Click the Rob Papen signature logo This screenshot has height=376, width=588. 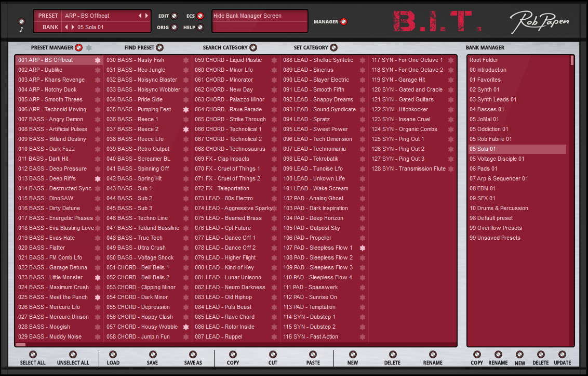[x=539, y=22]
